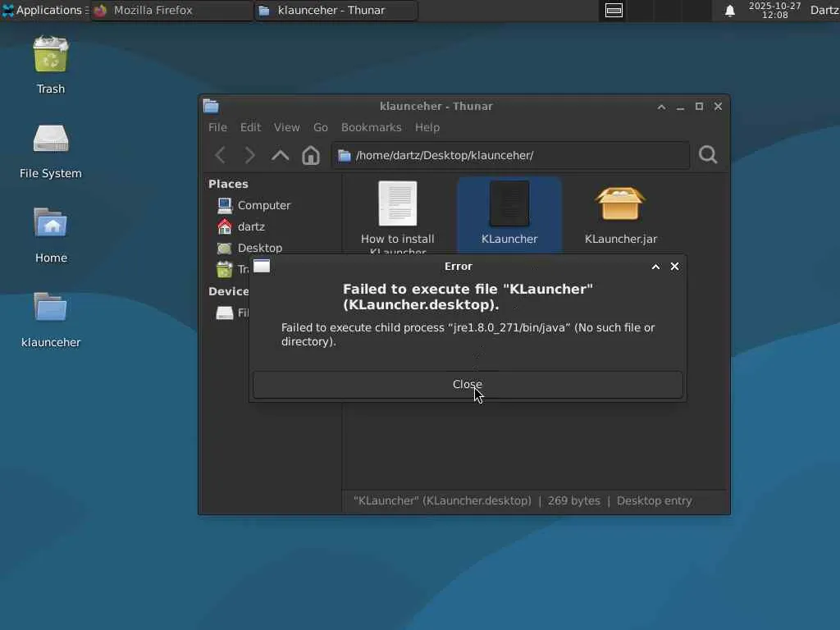
Task: Select the KLauncher.jar package file
Action: tap(621, 214)
